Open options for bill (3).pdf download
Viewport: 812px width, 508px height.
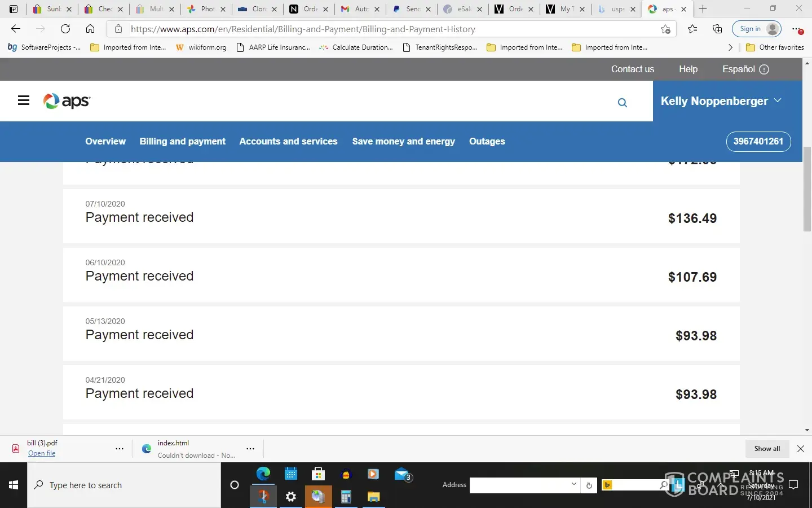pyautogui.click(x=120, y=449)
